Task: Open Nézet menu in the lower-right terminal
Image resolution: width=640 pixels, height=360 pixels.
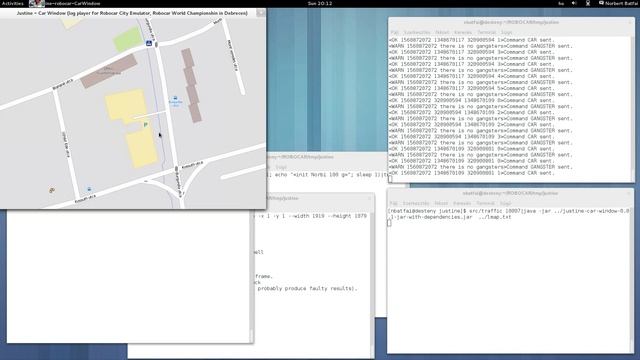Action: [441, 203]
